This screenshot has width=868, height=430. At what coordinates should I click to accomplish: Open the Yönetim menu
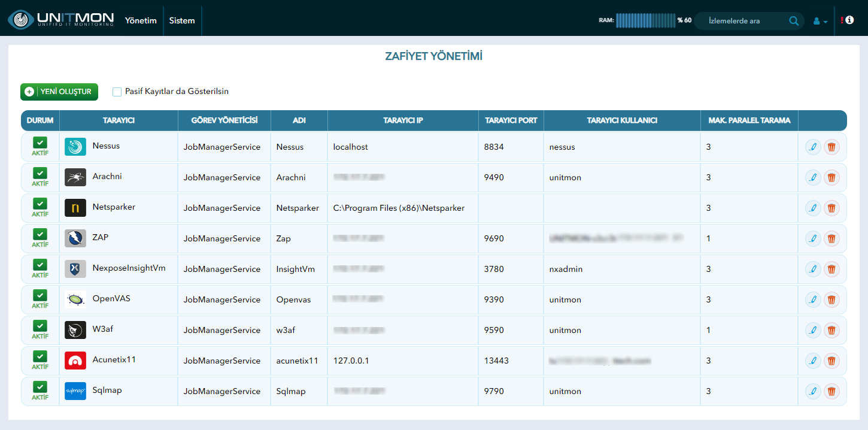[141, 20]
